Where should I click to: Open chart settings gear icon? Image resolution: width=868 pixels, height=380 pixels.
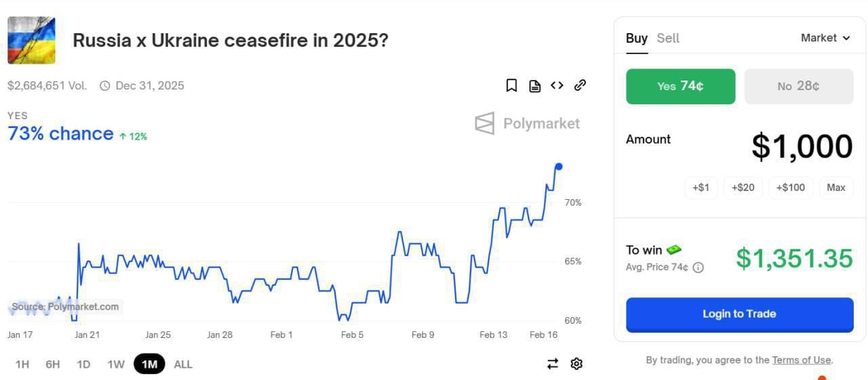(576, 364)
